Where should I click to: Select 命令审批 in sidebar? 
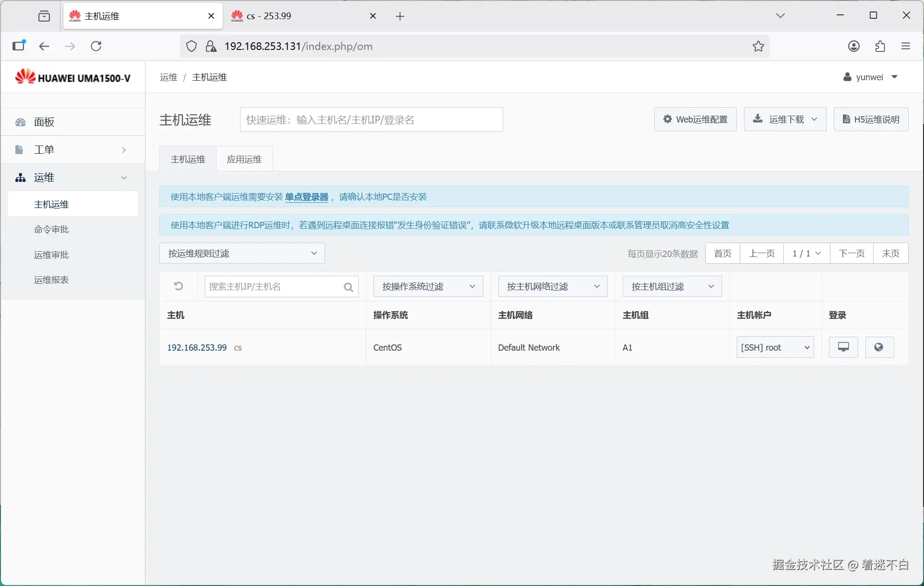click(51, 230)
